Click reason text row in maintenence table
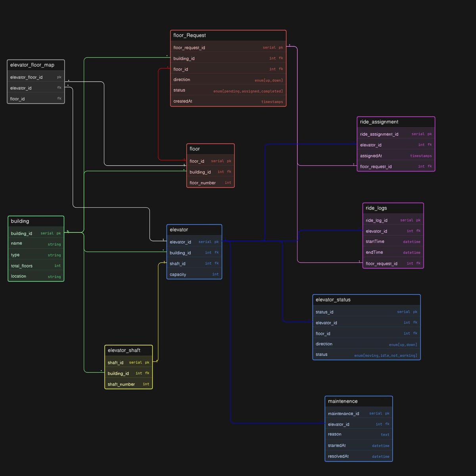The height and width of the screenshot is (476, 476). pos(359,435)
